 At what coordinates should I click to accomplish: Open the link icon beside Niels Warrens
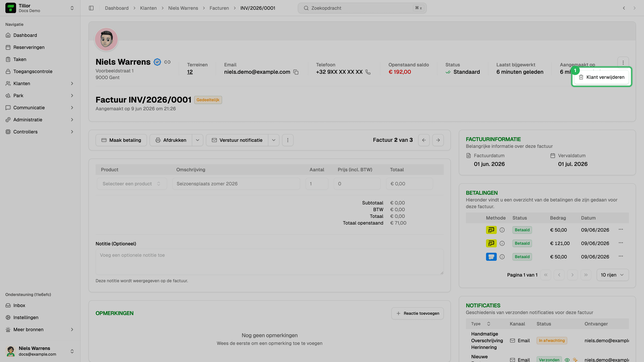tap(168, 62)
